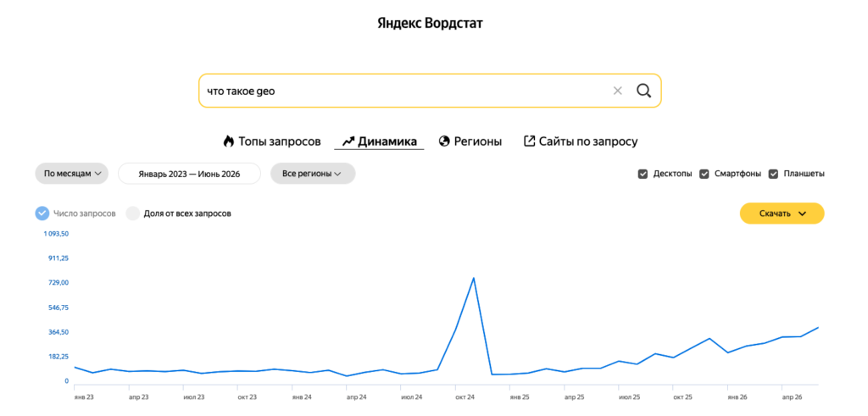Click the 1 093,50 y-axis value
This screenshot has width=868, height=416.
(x=57, y=234)
